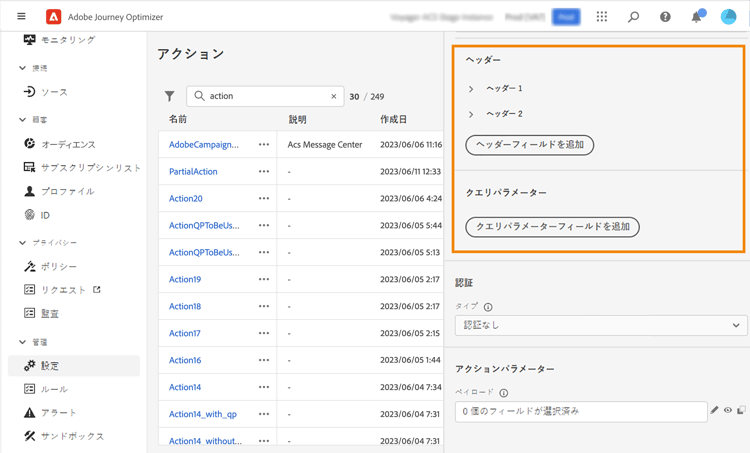Open the notifications bell
Image resolution: width=750 pixels, height=453 pixels.
pyautogui.click(x=697, y=17)
